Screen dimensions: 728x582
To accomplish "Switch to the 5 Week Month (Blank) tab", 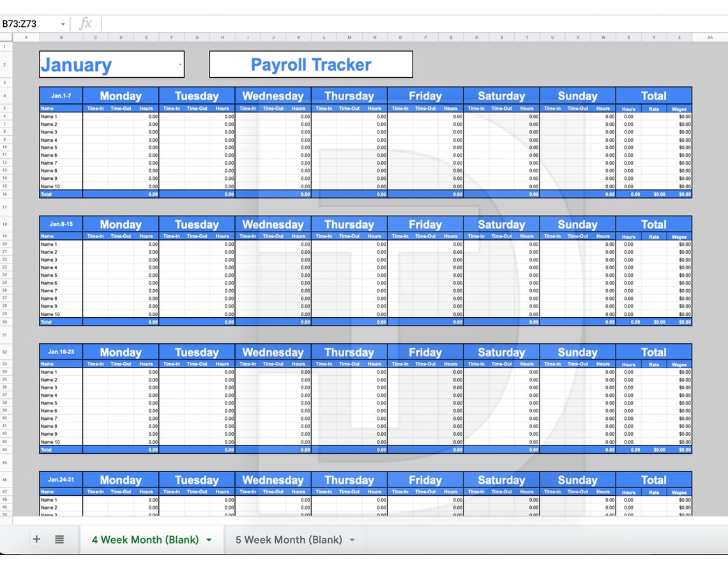I will pos(287,539).
